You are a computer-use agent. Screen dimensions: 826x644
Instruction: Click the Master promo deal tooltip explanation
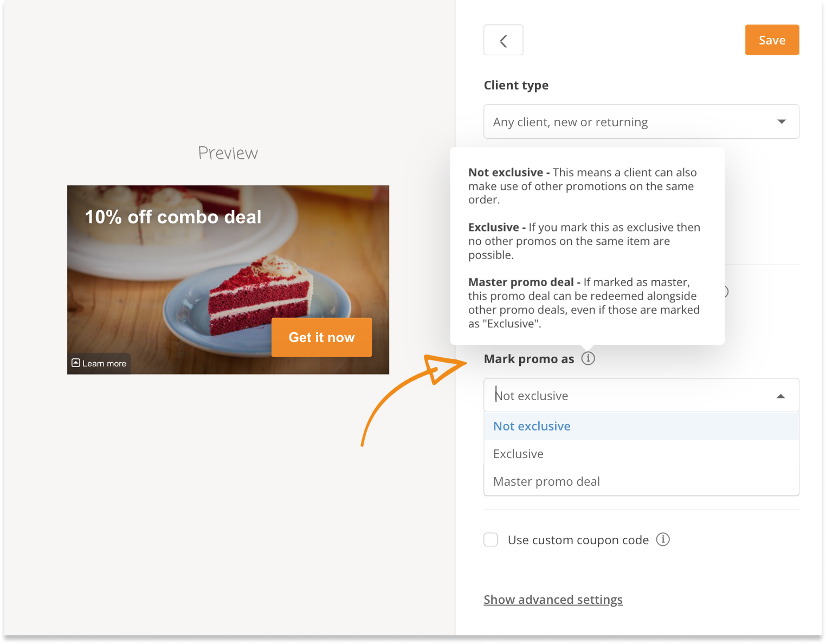point(584,302)
